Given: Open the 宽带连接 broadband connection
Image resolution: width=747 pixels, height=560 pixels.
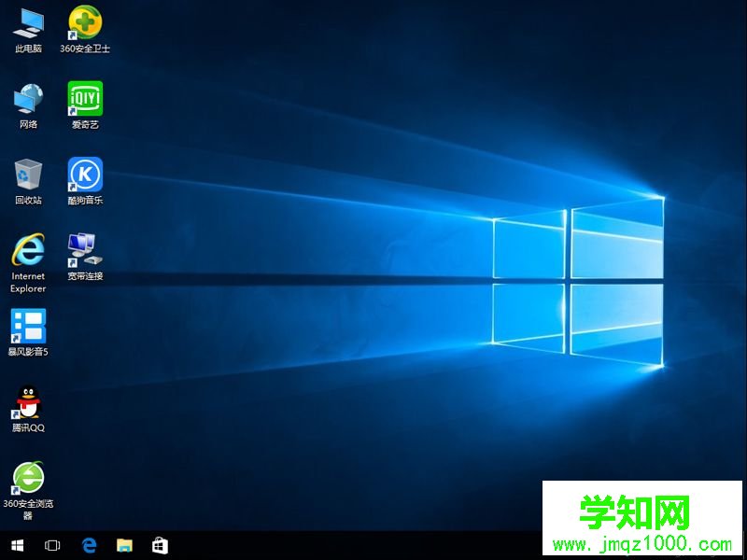Looking at the screenshot, I should pyautogui.click(x=85, y=250).
